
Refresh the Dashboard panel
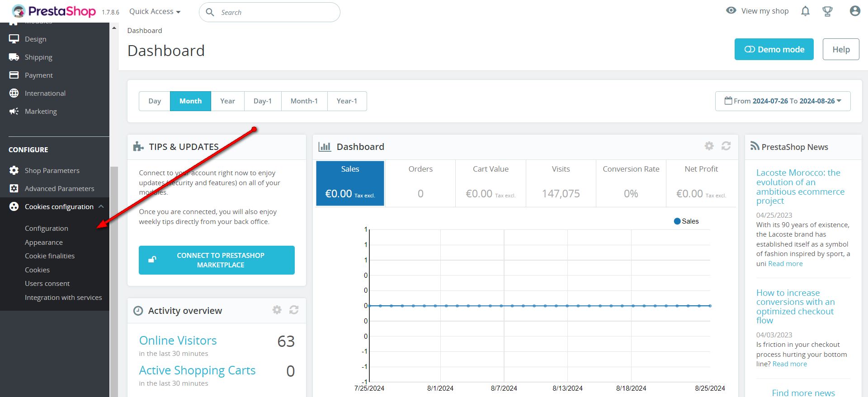click(x=726, y=146)
